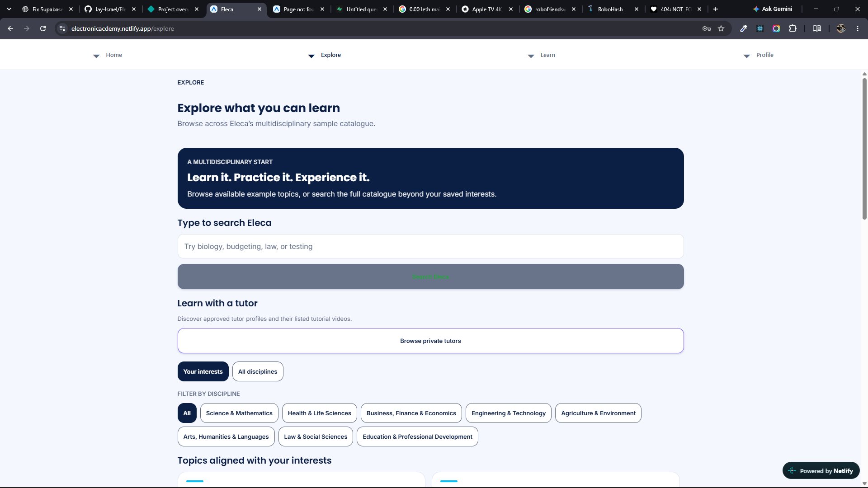Click the triangle icon beside Home
The width and height of the screenshot is (868, 488).
pyautogui.click(x=96, y=56)
